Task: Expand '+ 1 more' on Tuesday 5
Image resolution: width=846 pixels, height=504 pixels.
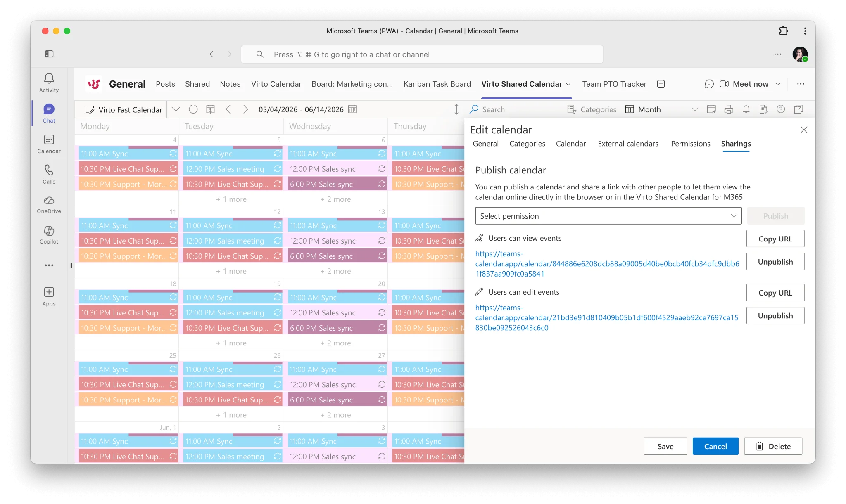Action: (231, 199)
